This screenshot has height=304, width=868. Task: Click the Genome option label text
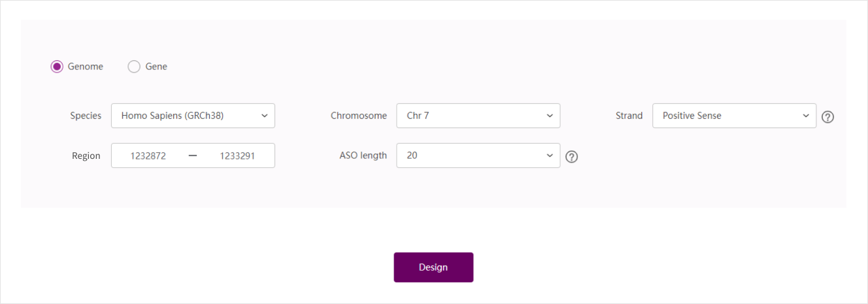tap(86, 67)
